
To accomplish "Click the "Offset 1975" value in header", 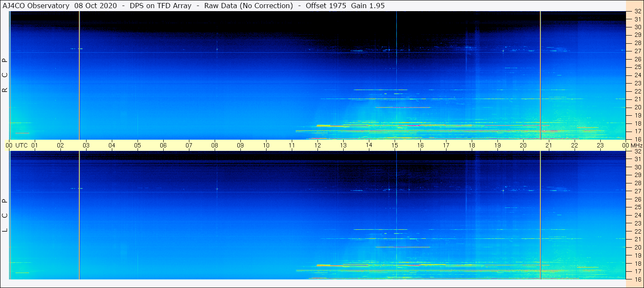I will click(x=326, y=6).
